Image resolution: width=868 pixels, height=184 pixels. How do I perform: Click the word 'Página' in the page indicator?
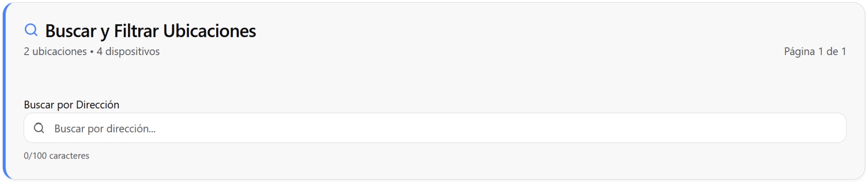[799, 51]
